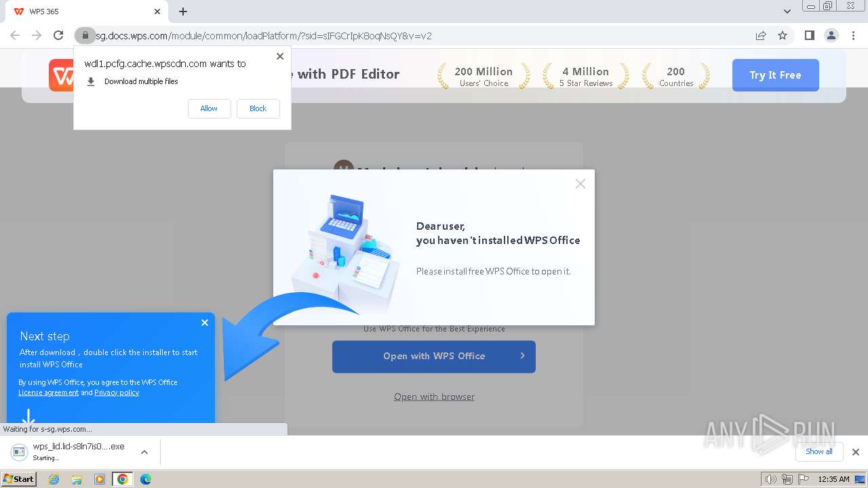Open volume control in system tray
This screenshot has width=868, height=488.
coord(771,479)
